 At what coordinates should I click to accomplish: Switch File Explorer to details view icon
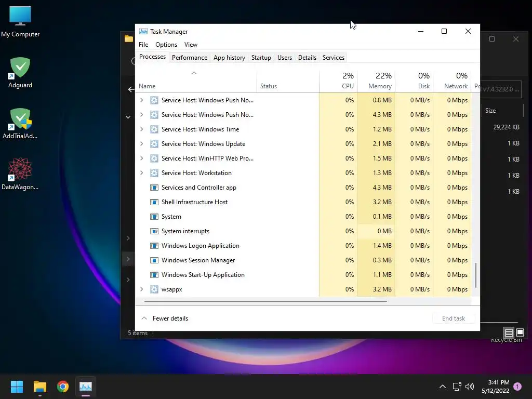point(509,332)
